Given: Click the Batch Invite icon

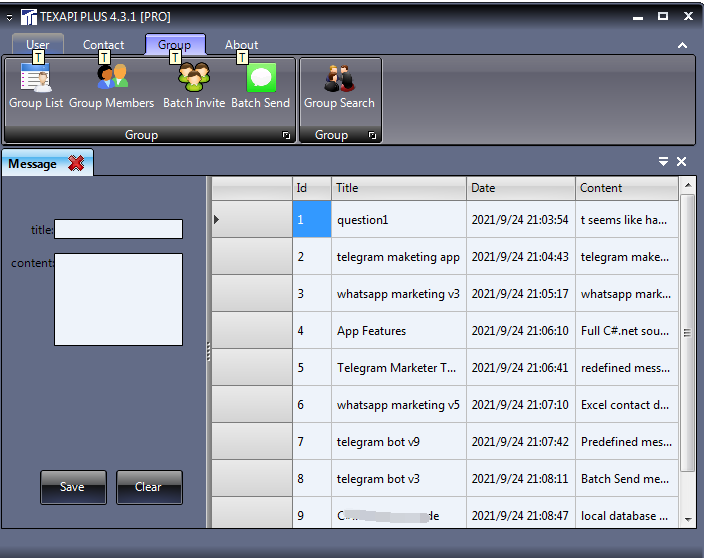Looking at the screenshot, I should 194,79.
